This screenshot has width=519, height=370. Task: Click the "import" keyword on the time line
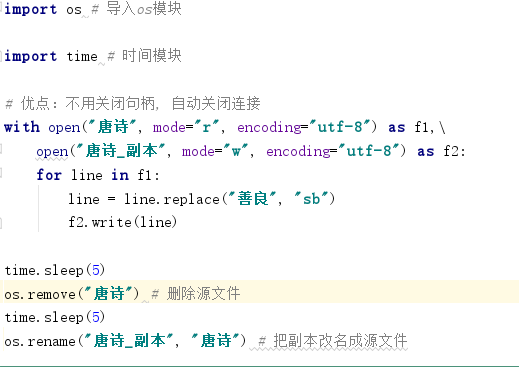pyautogui.click(x=31, y=56)
